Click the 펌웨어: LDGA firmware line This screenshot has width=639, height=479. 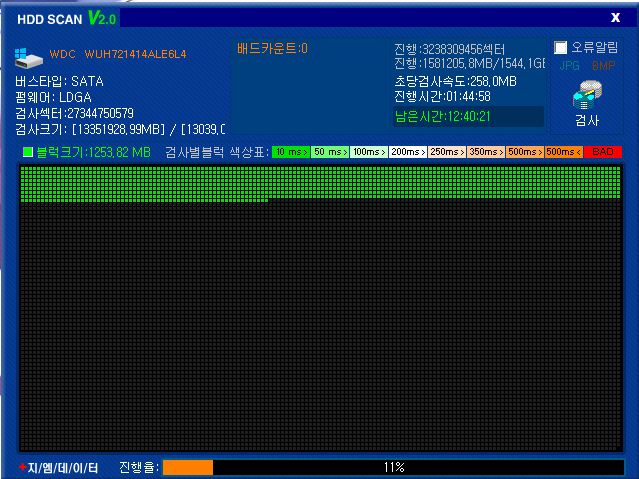tap(53, 97)
